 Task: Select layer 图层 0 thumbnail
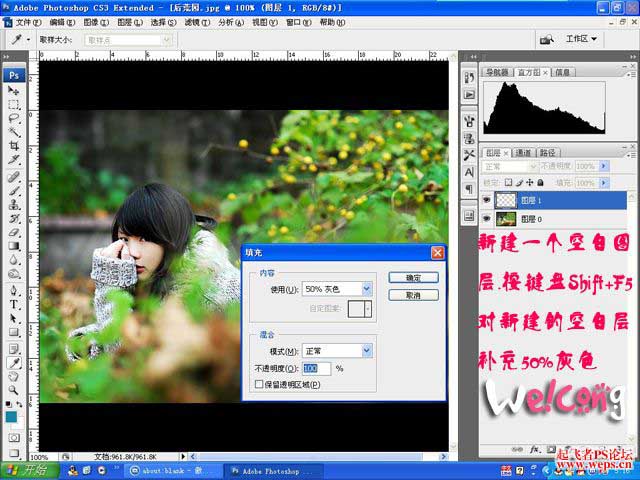pos(506,219)
